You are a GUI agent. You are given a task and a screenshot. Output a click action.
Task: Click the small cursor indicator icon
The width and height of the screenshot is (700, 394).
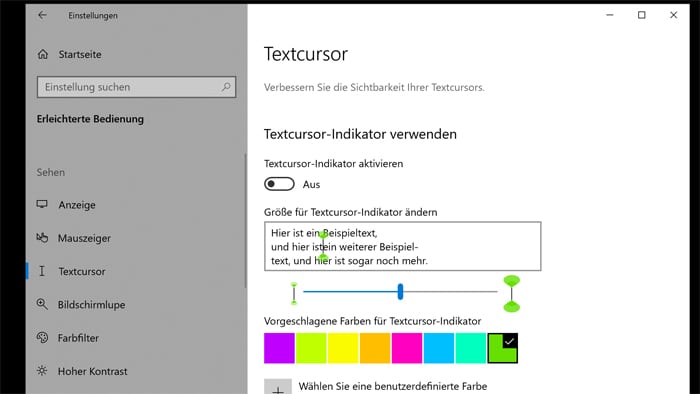pyautogui.click(x=294, y=293)
